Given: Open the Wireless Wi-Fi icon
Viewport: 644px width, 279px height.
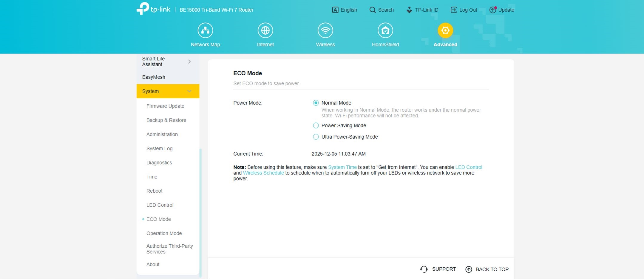Looking at the screenshot, I should 325,30.
